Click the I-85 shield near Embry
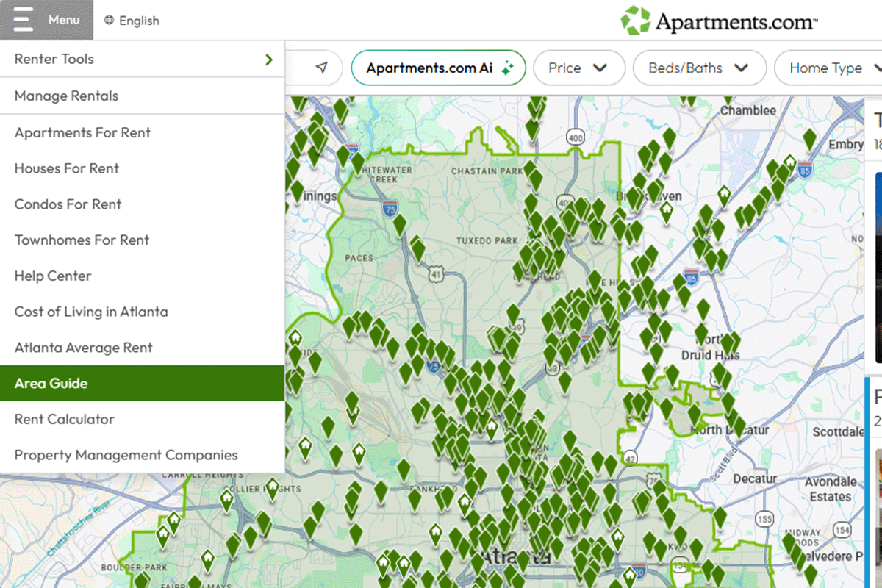The image size is (882, 588). 805,171
